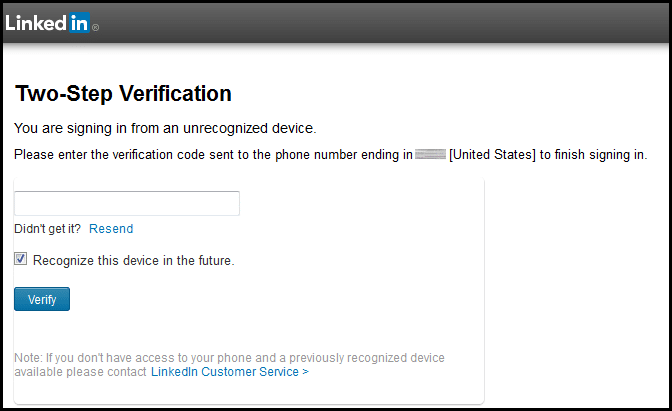The image size is (672, 411).
Task: Click the blue "in" square icon
Action: [x=79, y=23]
